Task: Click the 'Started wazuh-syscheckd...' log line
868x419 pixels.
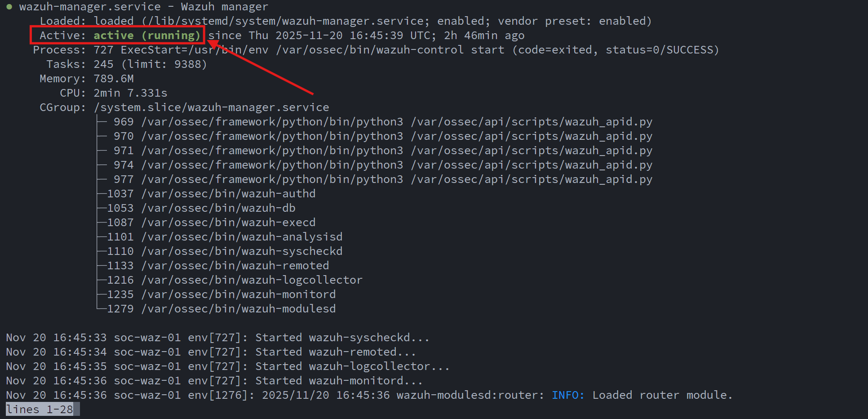Action: coord(342,338)
